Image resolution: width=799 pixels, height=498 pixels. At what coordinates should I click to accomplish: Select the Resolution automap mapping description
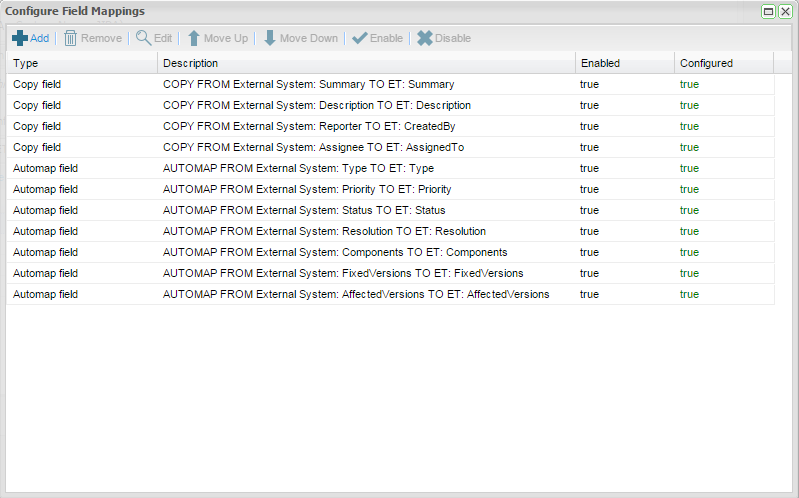tap(324, 231)
